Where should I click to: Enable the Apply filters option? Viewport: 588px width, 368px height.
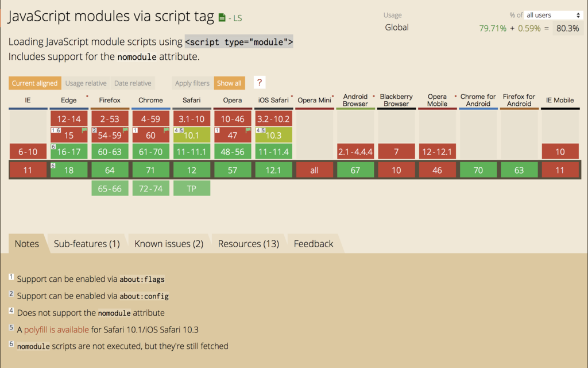(x=192, y=83)
